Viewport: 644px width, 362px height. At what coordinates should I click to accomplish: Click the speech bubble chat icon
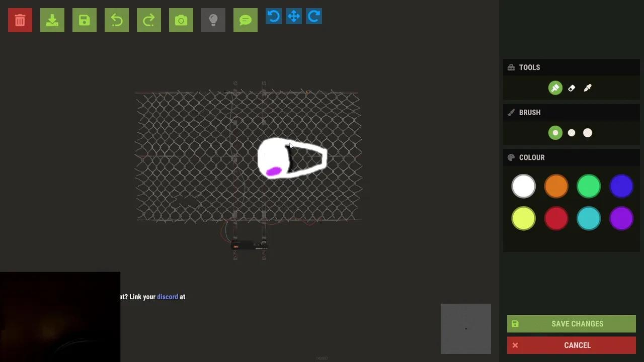point(246,20)
